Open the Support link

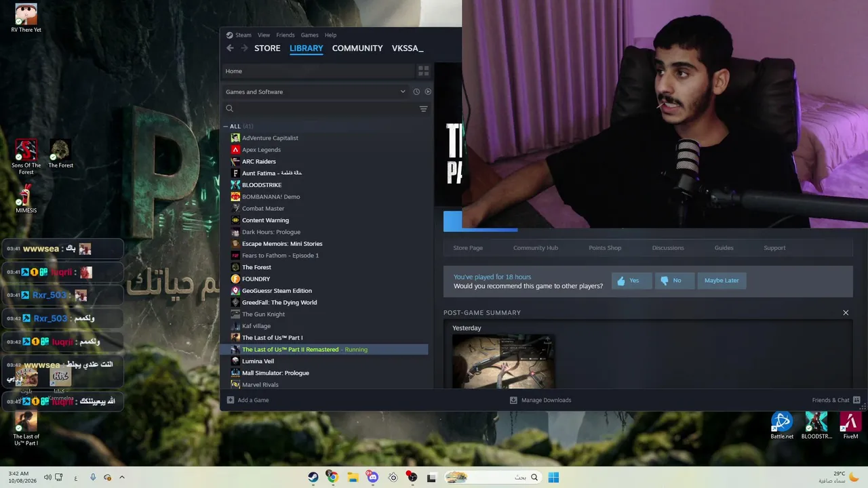click(774, 248)
